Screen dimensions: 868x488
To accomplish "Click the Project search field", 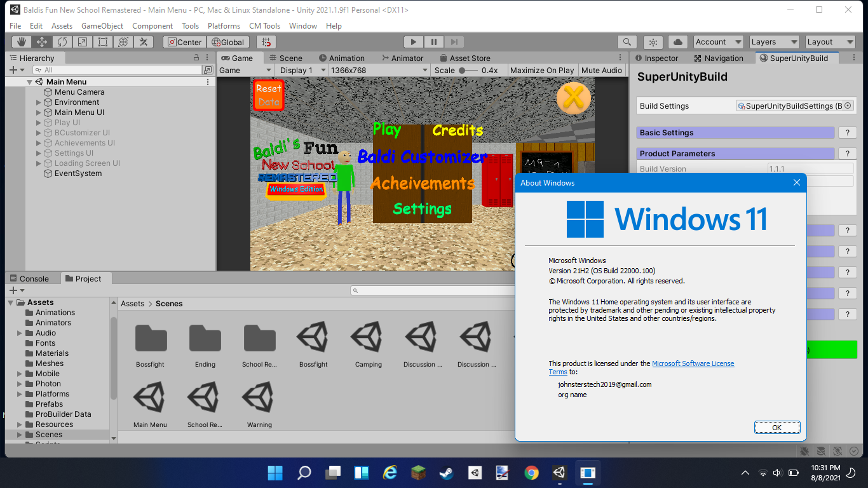I will click(432, 290).
